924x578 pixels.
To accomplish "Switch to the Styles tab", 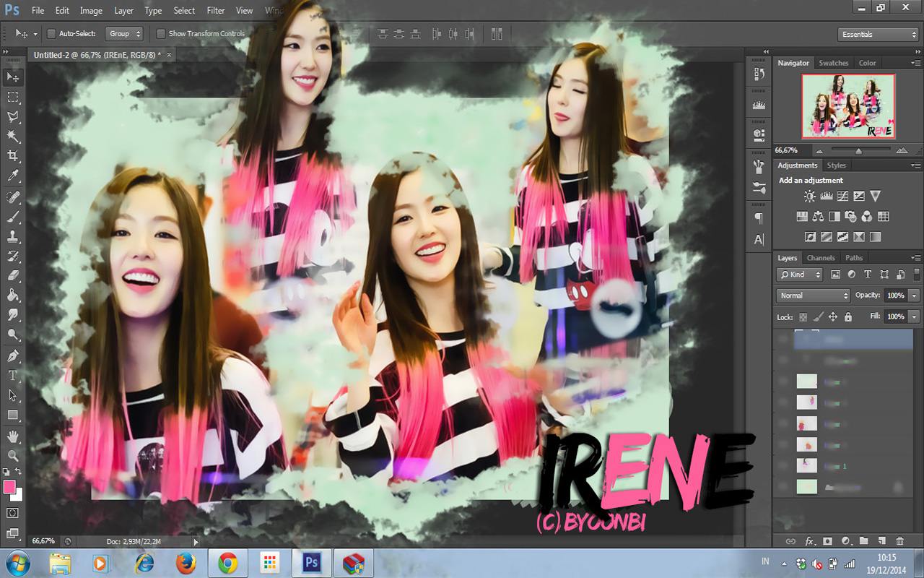I will [x=836, y=165].
